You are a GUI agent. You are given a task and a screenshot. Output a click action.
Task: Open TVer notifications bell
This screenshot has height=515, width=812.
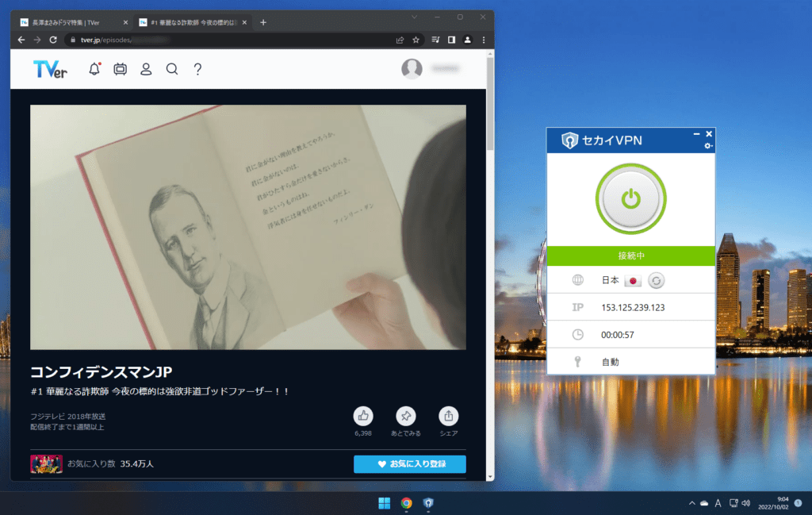point(94,69)
